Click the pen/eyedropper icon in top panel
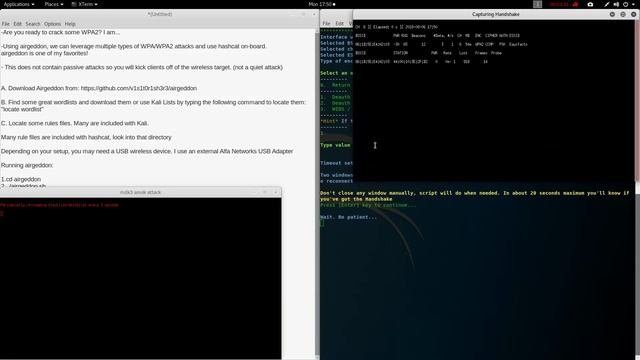This screenshot has width=640, height=360. point(607,4)
